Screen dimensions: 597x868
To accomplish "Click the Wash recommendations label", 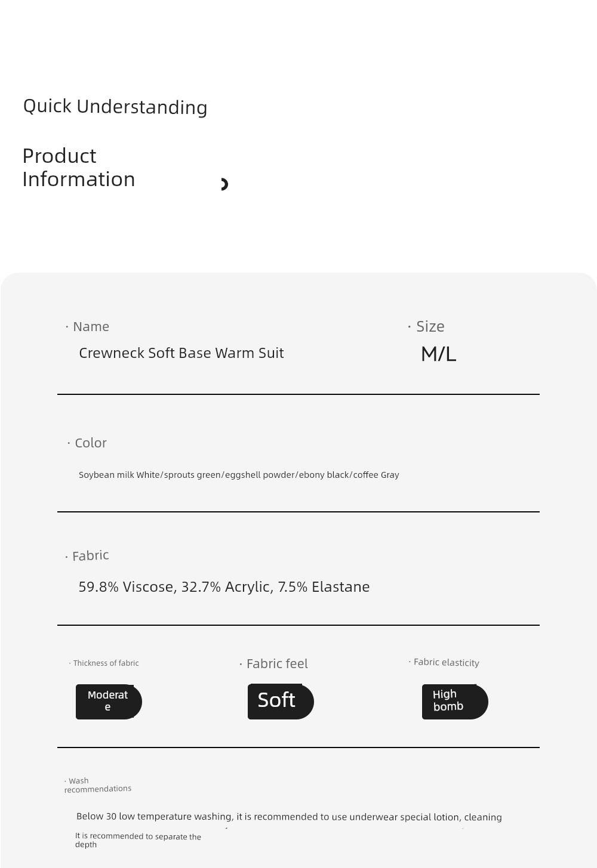I will click(98, 784).
